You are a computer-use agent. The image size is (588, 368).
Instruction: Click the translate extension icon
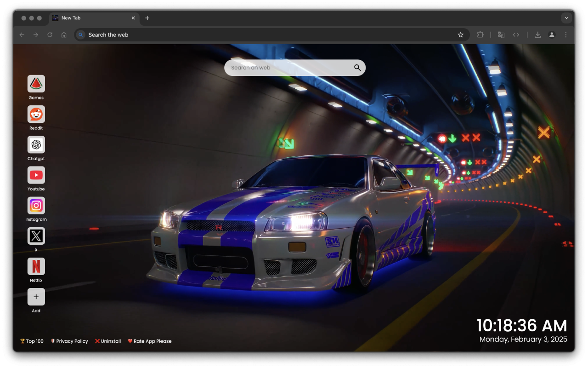[501, 34]
